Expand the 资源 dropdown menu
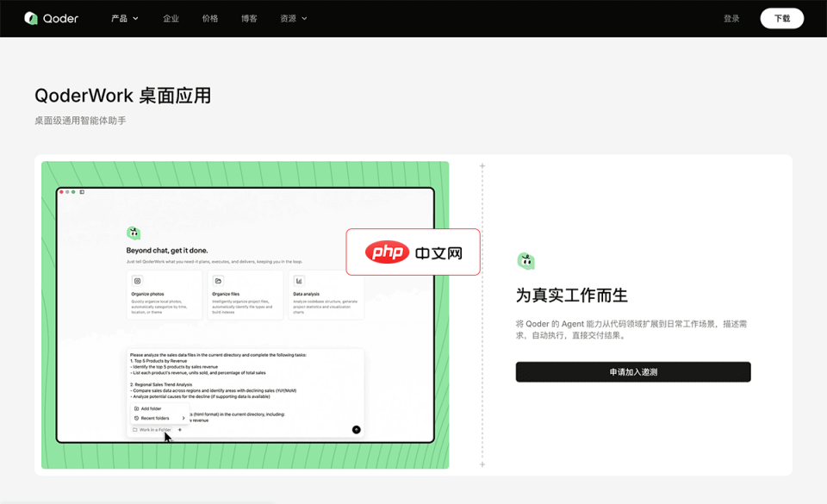 (294, 18)
